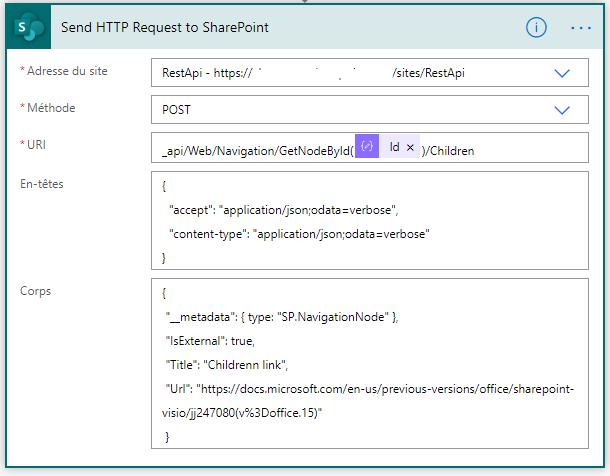Expand the Adresse du site dropdown
This screenshot has width=610, height=476.
click(562, 73)
